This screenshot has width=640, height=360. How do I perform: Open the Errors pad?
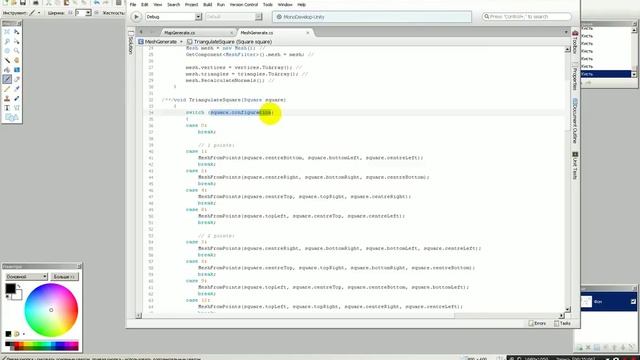(537, 323)
